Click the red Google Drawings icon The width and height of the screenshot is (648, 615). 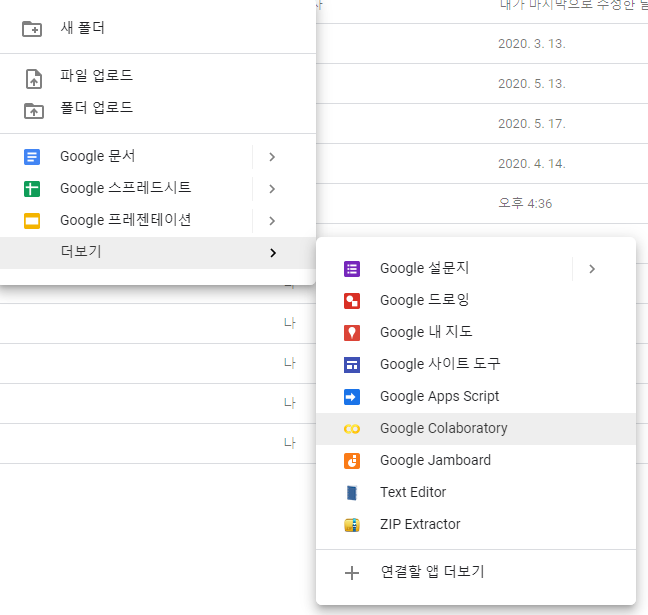tap(352, 301)
